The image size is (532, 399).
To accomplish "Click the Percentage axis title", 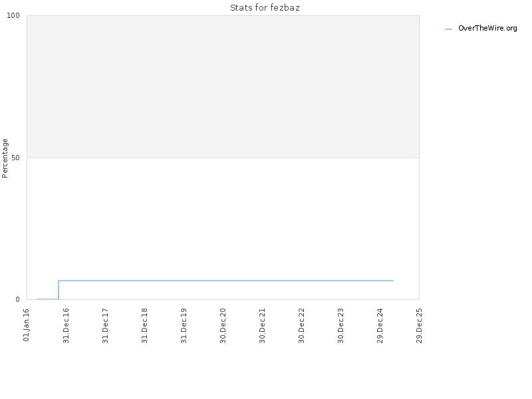I will click(x=5, y=158).
